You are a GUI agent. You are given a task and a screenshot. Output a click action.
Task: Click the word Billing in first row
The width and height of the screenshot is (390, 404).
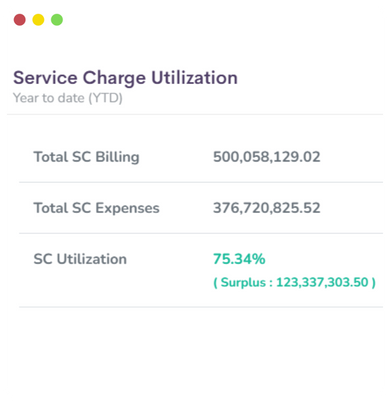pos(117,157)
